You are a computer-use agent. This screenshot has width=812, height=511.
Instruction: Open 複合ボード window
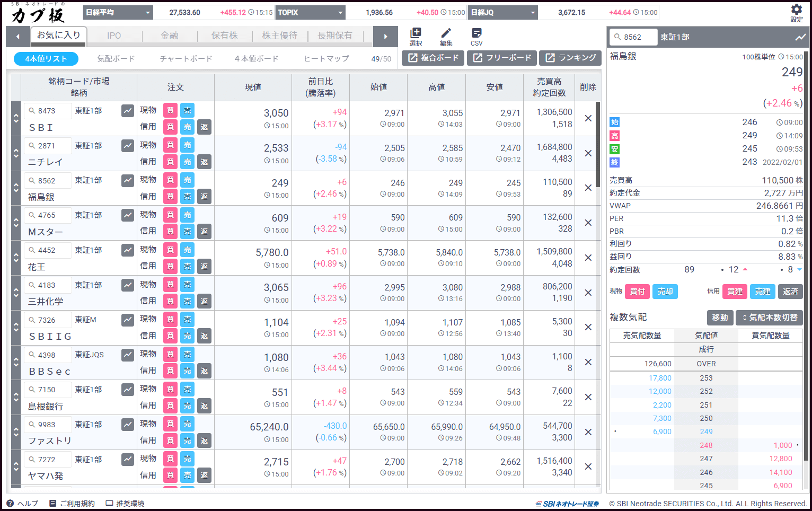(x=433, y=58)
